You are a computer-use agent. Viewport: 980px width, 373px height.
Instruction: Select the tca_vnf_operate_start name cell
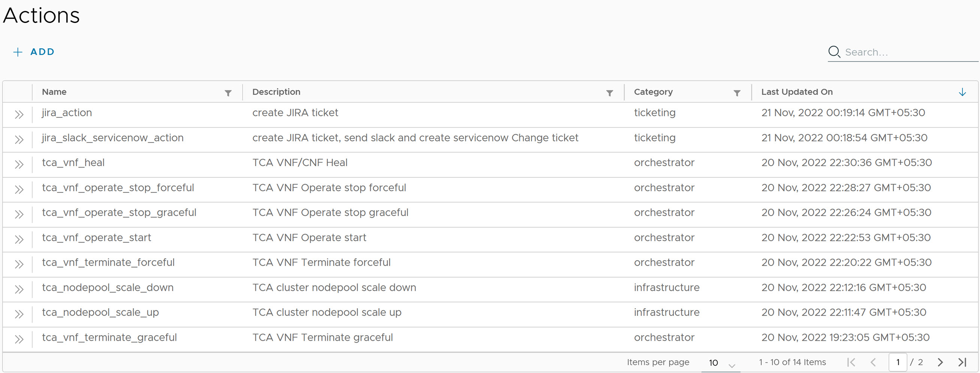pyautogui.click(x=96, y=238)
